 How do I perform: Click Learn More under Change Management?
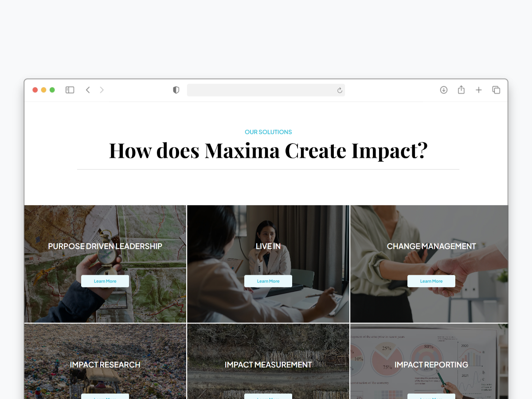point(431,281)
